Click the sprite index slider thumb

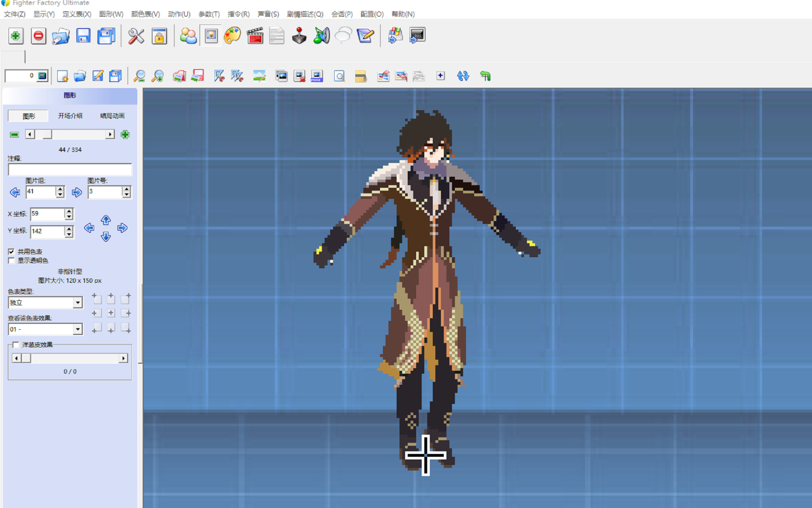click(x=48, y=135)
